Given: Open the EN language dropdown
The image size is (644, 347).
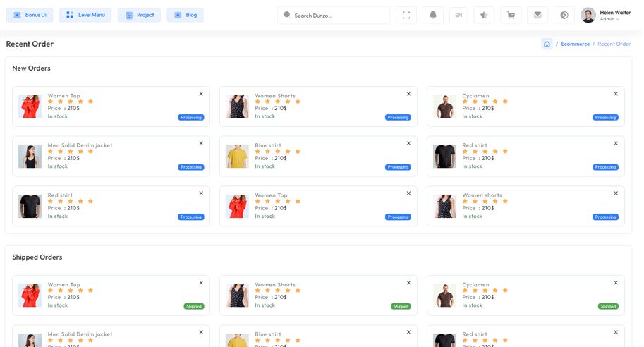Looking at the screenshot, I should click(x=458, y=15).
